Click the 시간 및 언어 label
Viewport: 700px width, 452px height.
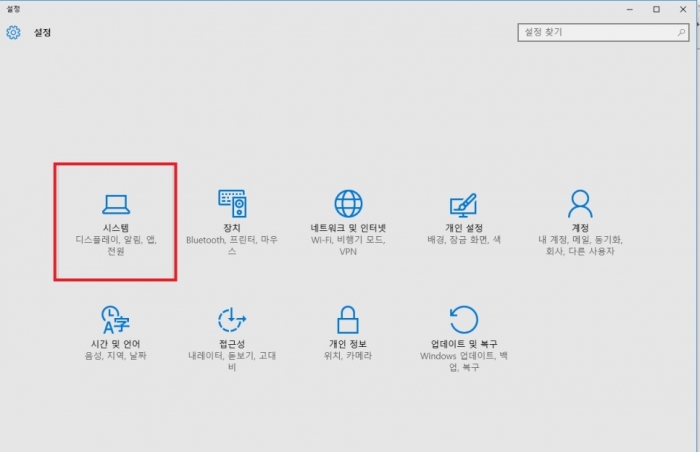tap(116, 344)
